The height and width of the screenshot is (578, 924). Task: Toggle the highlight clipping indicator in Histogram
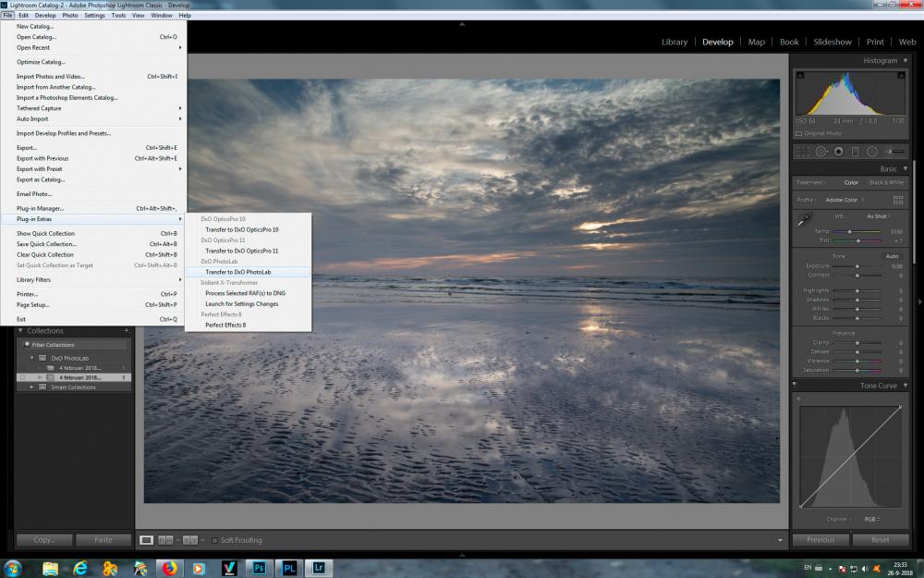[901, 76]
